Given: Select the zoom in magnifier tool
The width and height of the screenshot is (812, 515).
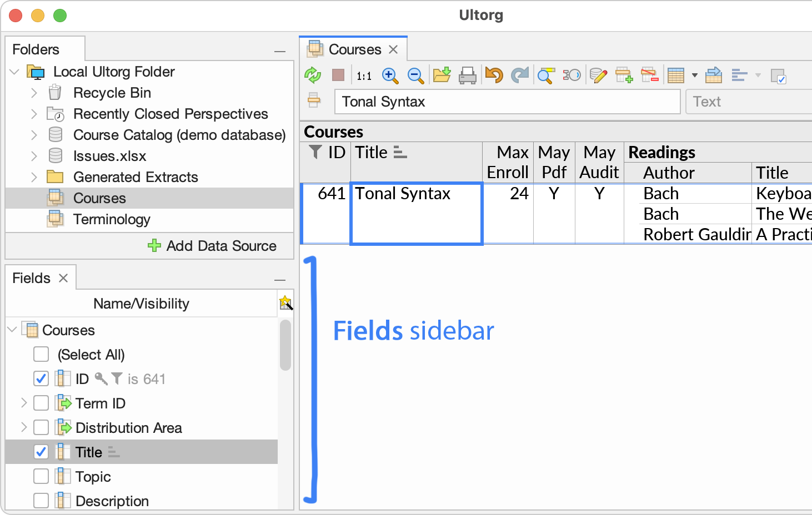Looking at the screenshot, I should pyautogui.click(x=390, y=75).
